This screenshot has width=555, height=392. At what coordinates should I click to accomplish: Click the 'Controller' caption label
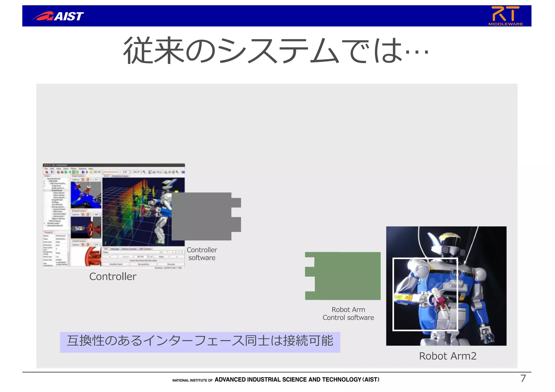(113, 276)
